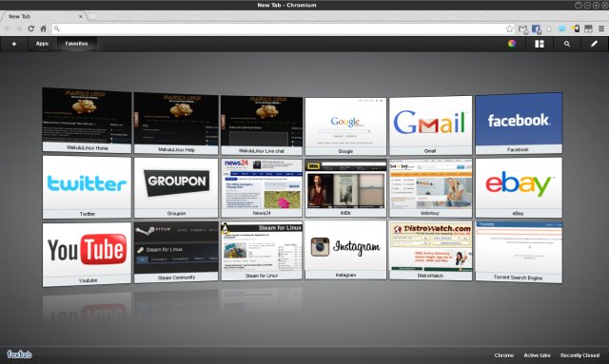Screen dimensions: 609x364
Task: Open the Gmail thumbnail
Action: tap(430, 125)
